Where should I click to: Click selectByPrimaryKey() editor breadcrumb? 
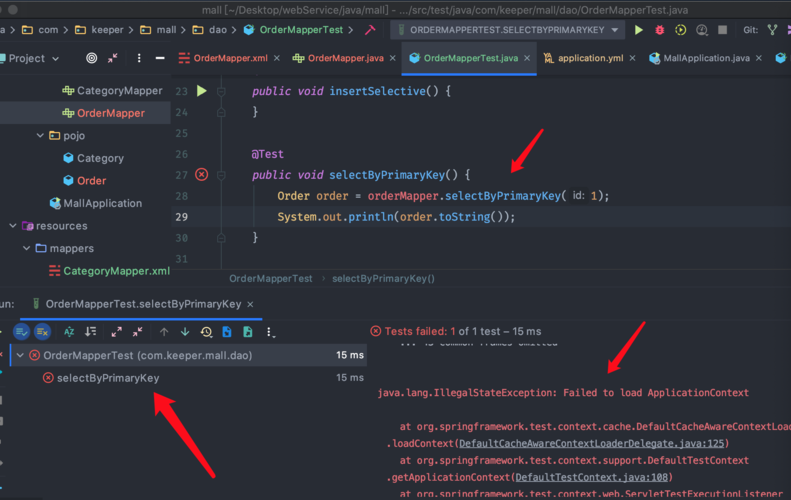click(x=383, y=279)
